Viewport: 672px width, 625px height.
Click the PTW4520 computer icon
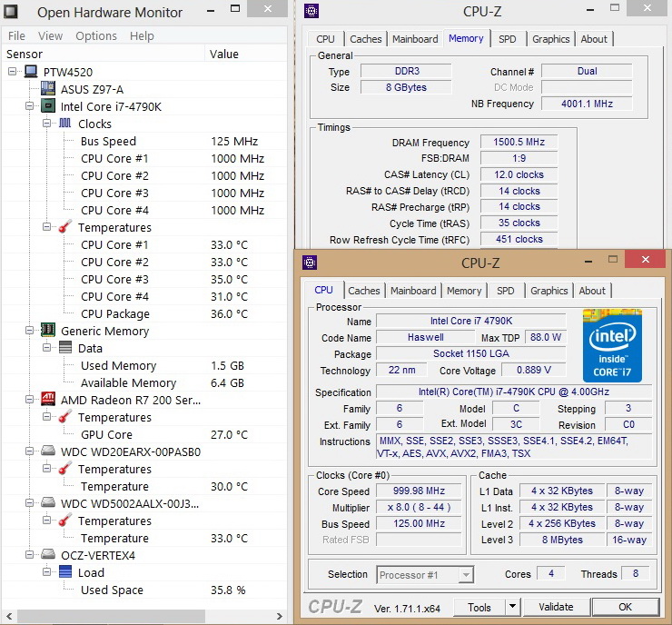click(x=31, y=72)
